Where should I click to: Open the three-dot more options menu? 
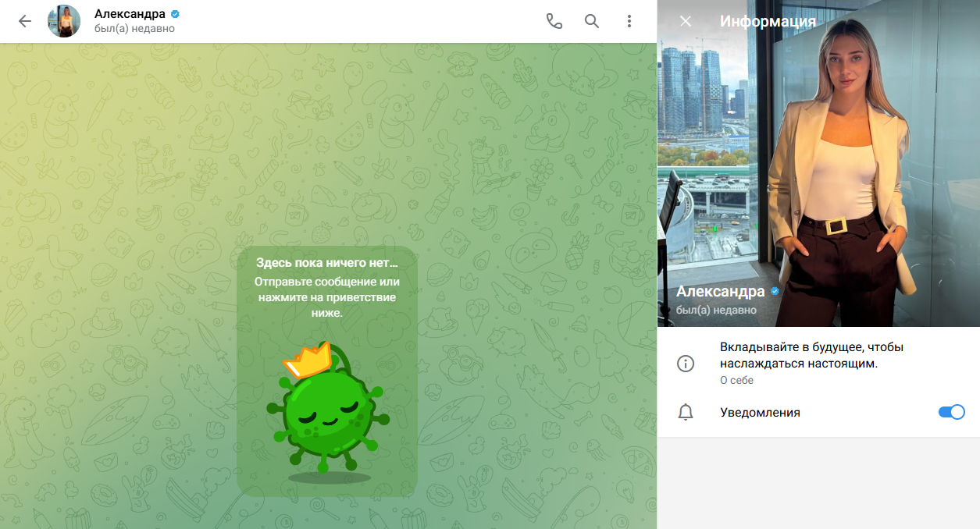[x=629, y=21]
